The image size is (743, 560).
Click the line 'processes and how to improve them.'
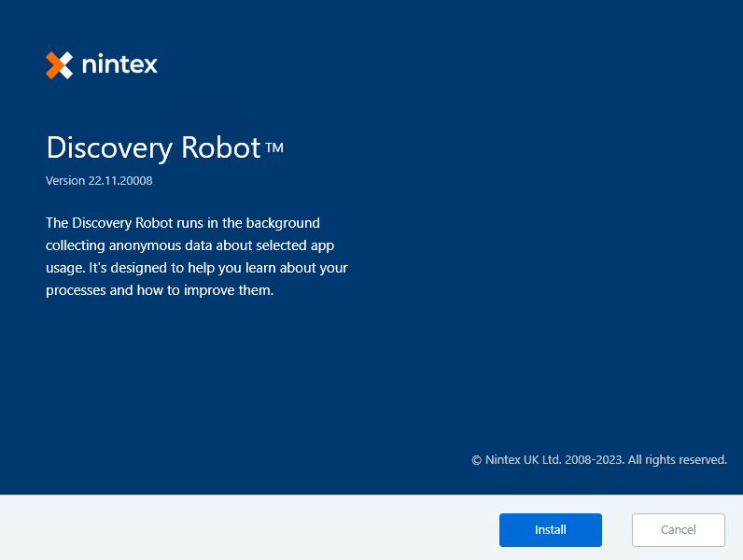click(160, 290)
